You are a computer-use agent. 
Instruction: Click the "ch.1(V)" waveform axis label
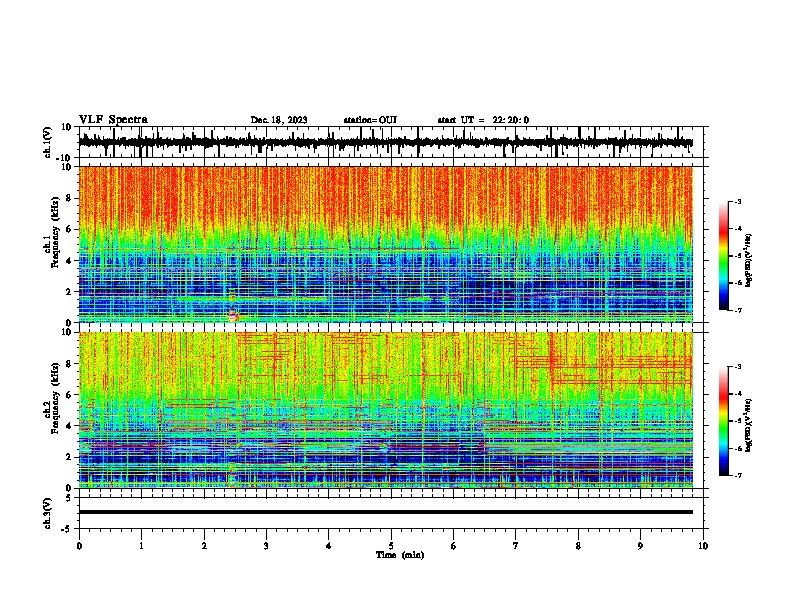(48, 142)
